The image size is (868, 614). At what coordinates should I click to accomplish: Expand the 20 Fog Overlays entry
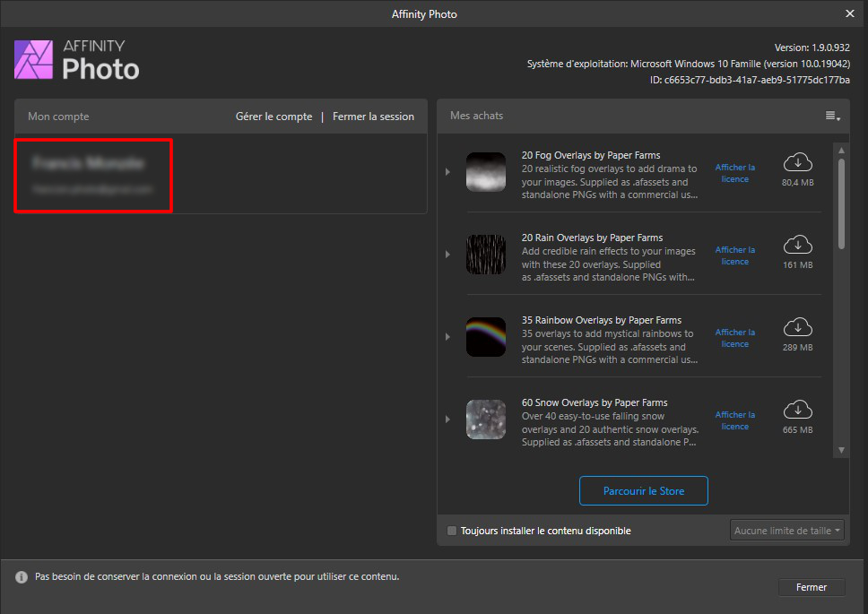447,172
